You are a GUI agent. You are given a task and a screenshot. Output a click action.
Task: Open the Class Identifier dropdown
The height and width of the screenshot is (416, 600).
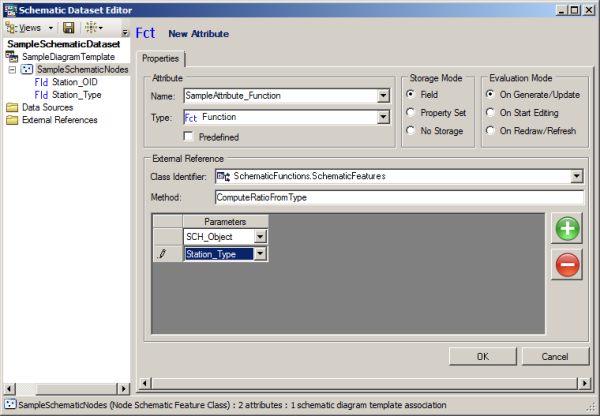click(577, 176)
